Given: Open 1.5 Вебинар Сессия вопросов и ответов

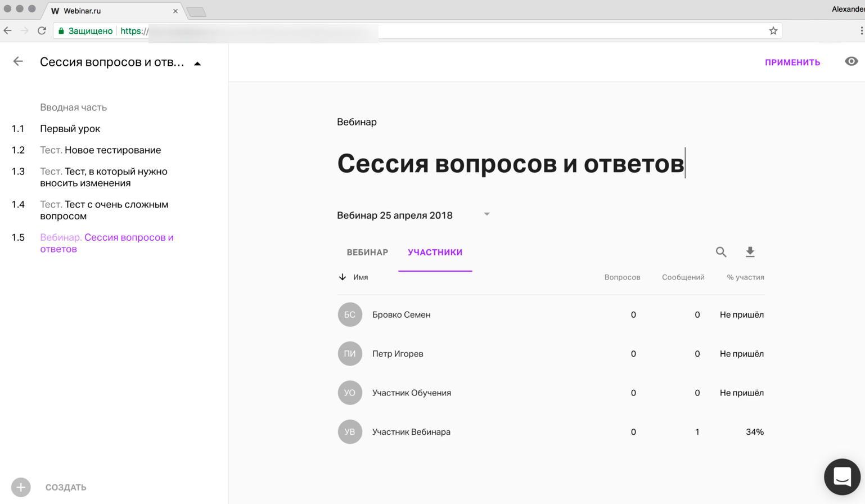Looking at the screenshot, I should click(106, 243).
